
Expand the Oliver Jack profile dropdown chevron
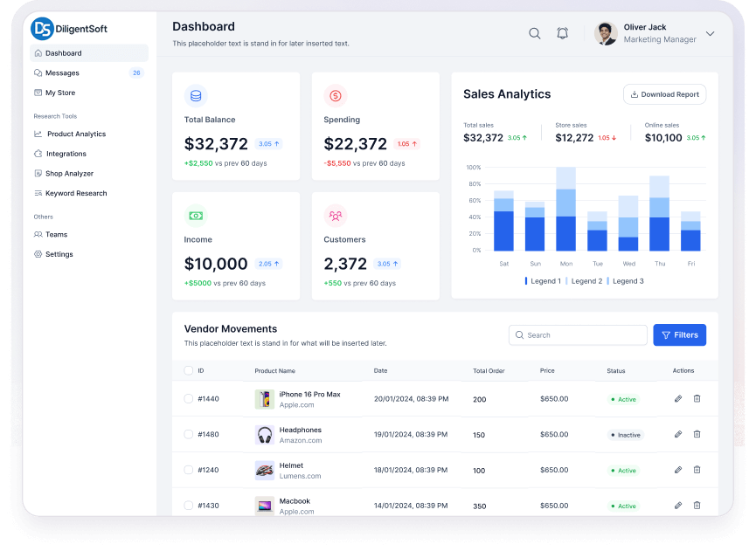710,34
